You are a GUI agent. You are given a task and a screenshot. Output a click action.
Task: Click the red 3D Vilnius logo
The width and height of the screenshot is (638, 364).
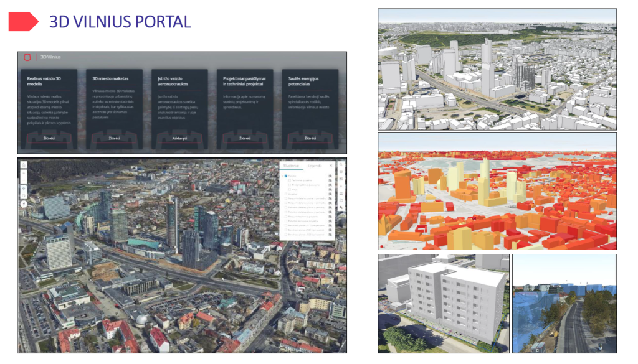(x=26, y=57)
